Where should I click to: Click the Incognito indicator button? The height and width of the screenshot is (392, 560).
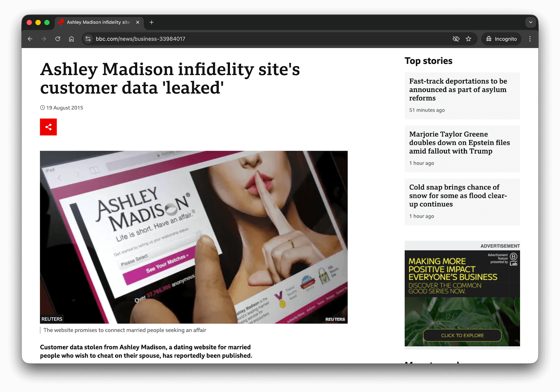tap(501, 39)
